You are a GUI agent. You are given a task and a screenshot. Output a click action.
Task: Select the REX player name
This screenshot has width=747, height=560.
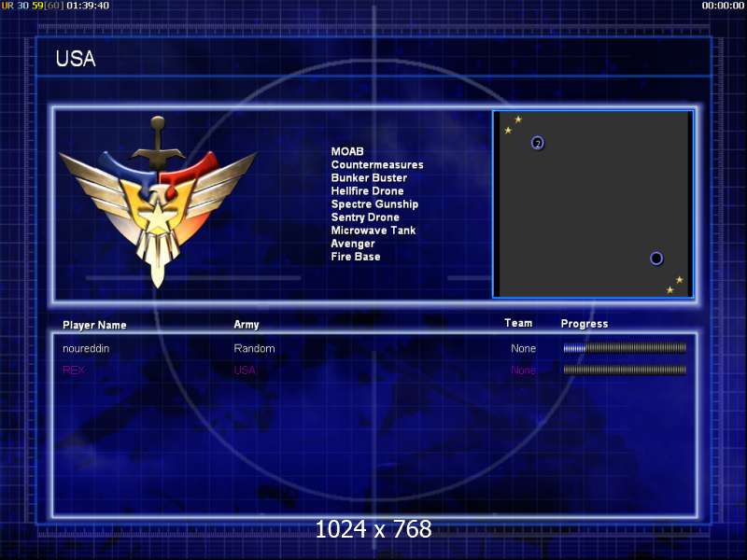pos(74,370)
